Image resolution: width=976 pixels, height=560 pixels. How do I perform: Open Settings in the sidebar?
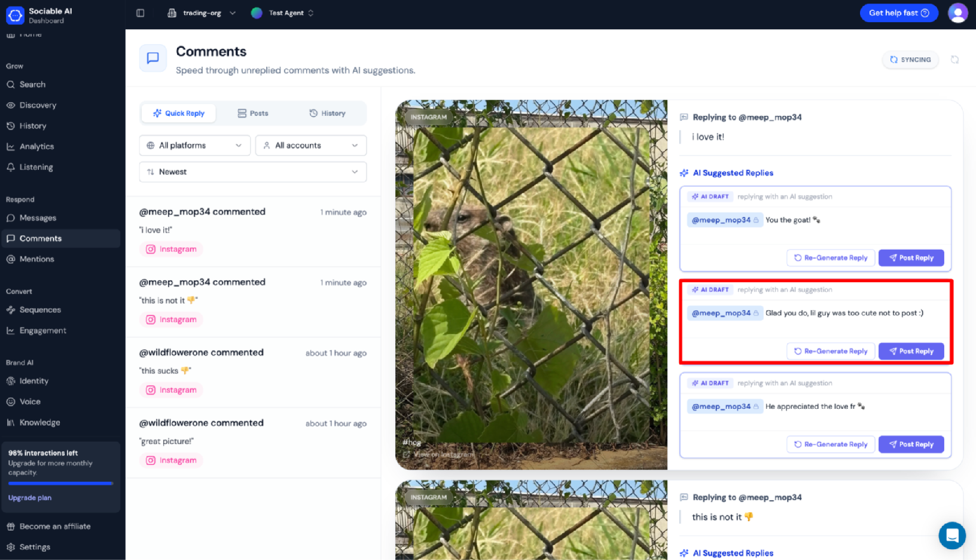[60, 547]
